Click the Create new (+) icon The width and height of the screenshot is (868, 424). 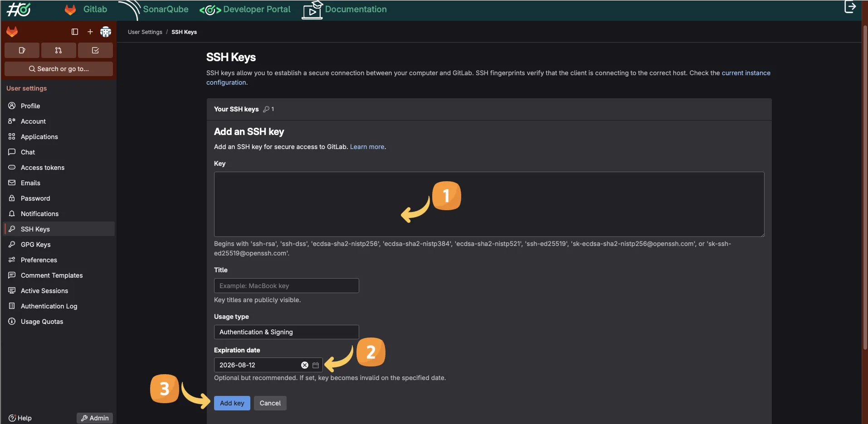click(x=90, y=32)
